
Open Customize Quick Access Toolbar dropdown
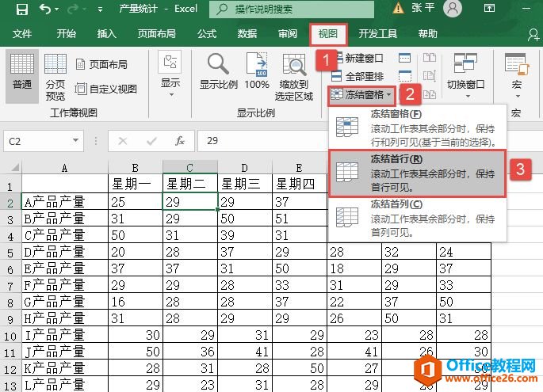[100, 10]
